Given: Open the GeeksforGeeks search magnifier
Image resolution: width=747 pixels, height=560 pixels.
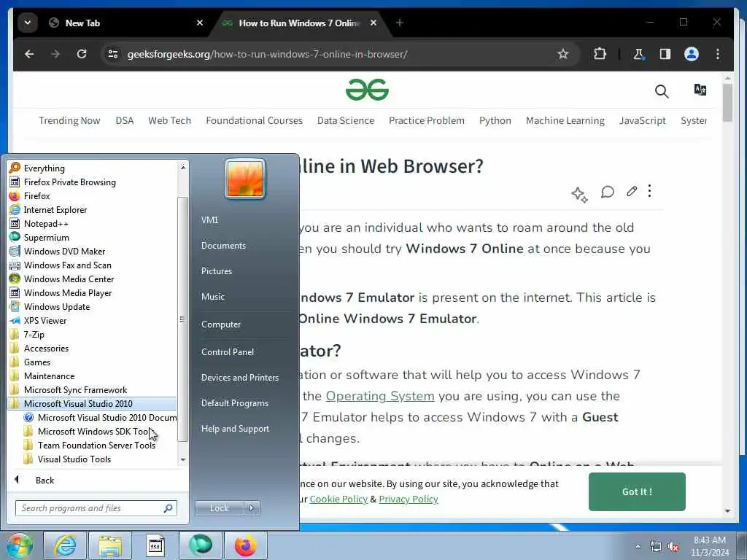Looking at the screenshot, I should click(x=662, y=91).
